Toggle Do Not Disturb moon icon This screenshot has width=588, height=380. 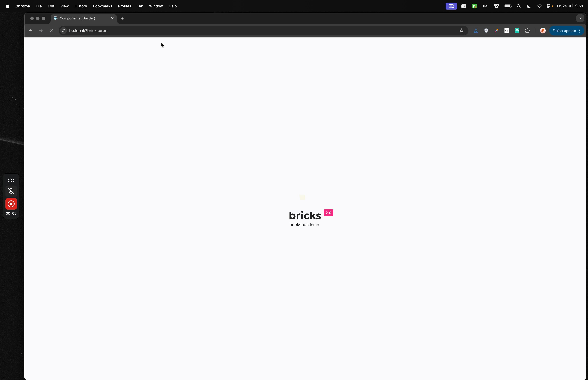(529, 6)
